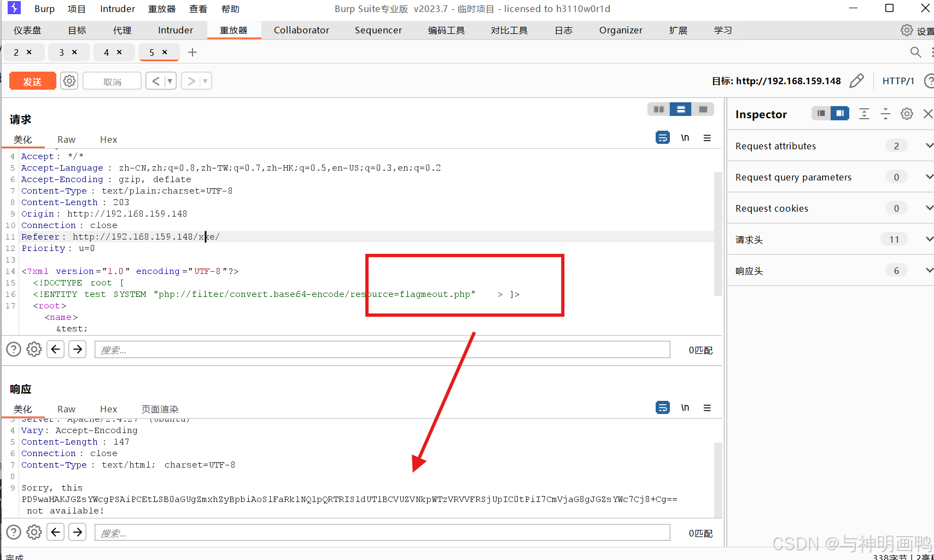Image resolution: width=934 pixels, height=560 pixels.
Task: Click the Repeater search magnifier icon
Action: (915, 52)
